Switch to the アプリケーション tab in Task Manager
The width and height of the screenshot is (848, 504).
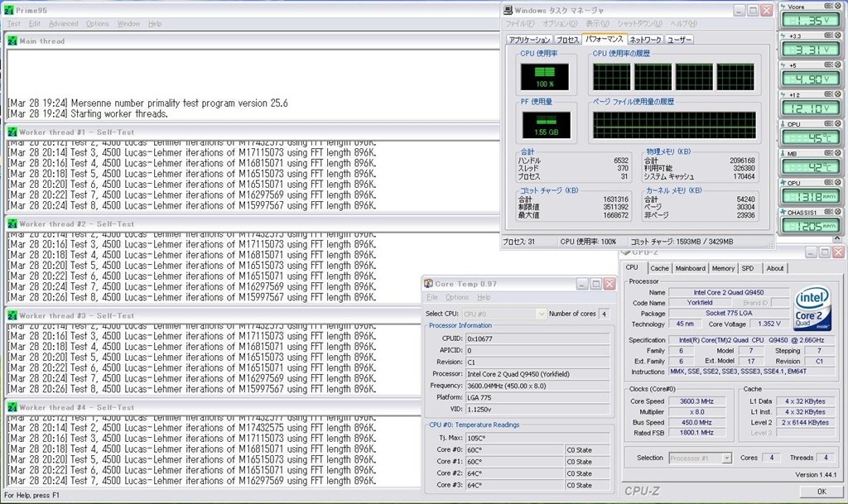click(x=529, y=40)
